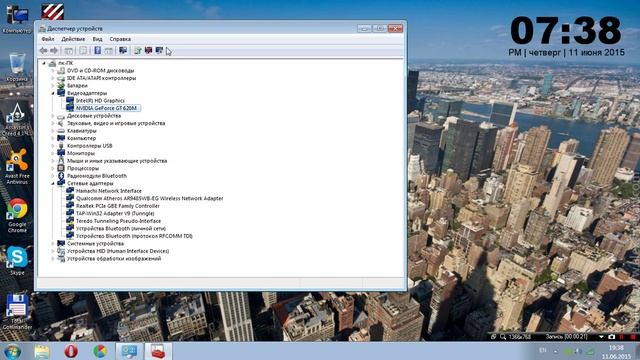Image resolution: width=640 pixels, height=360 pixels.
Task: Click the recorder's camera screenshot icon
Action: [x=611, y=337]
